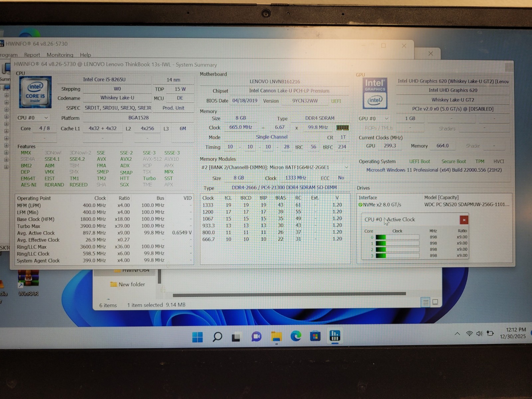The width and height of the screenshot is (532, 399).
Task: Close the CPU #0 Active Clock panel
Action: point(464,220)
